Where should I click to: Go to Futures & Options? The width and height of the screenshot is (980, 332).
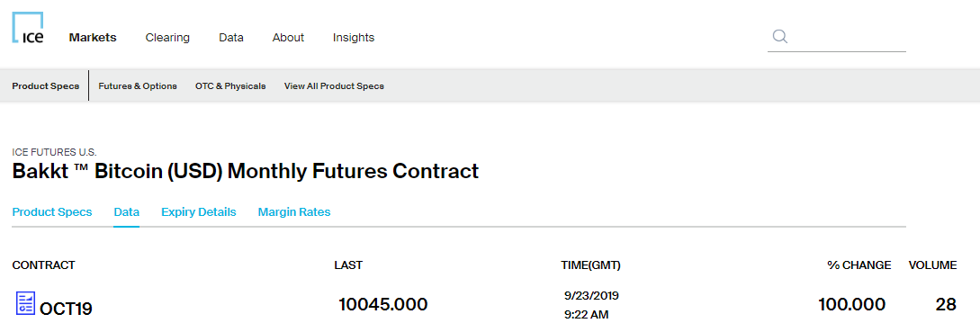(x=138, y=86)
